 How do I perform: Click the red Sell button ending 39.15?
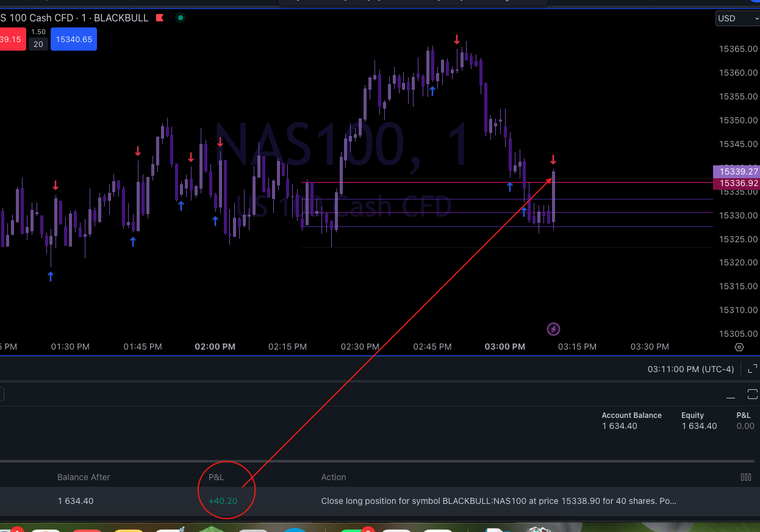pos(12,39)
